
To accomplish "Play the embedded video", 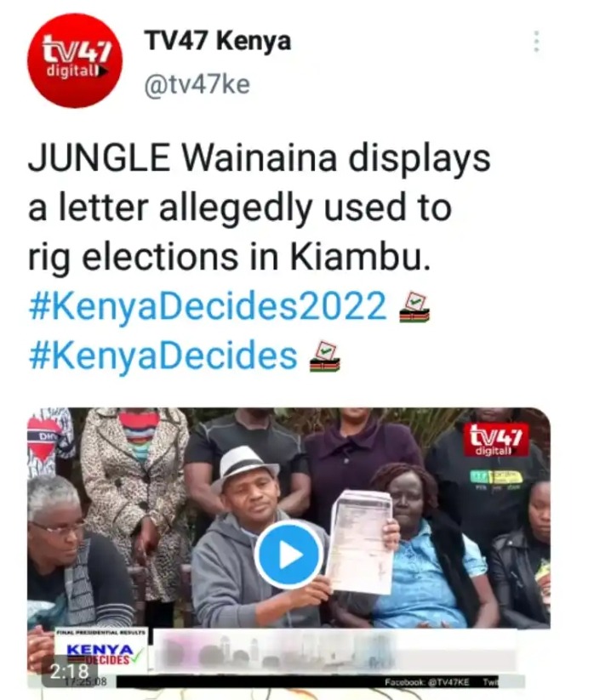I will 289,555.
